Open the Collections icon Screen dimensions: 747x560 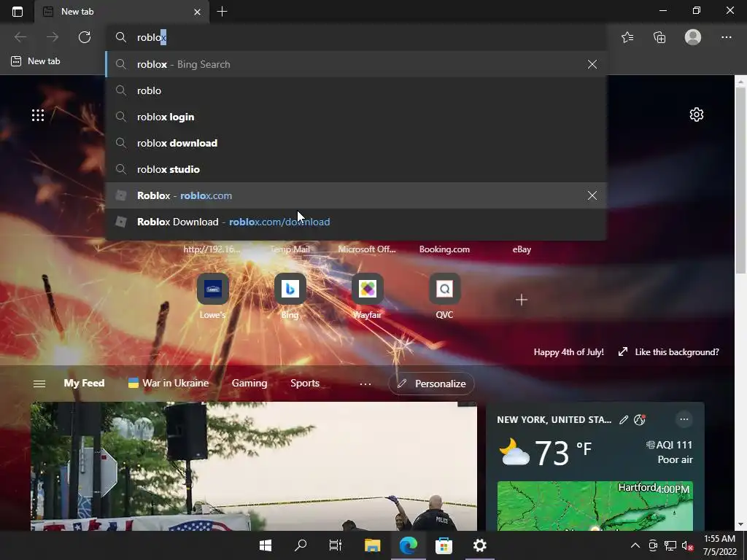(659, 37)
